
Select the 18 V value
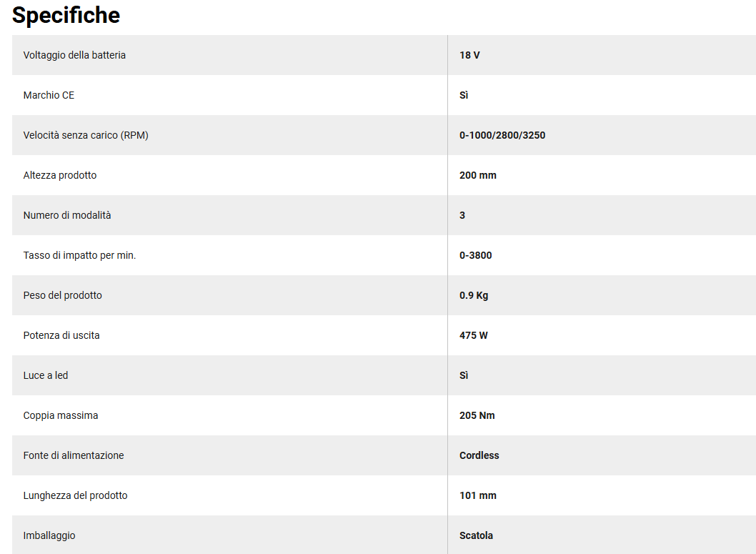coord(469,55)
